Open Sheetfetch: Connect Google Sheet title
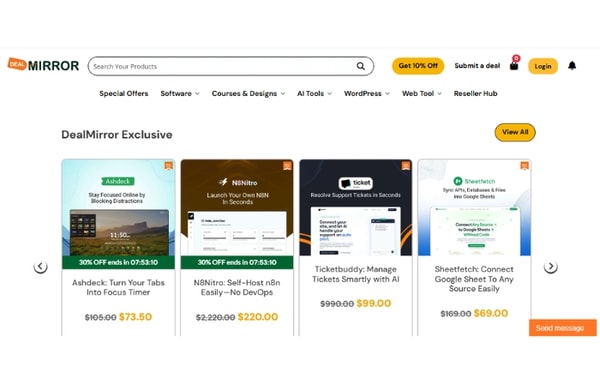 coord(474,279)
